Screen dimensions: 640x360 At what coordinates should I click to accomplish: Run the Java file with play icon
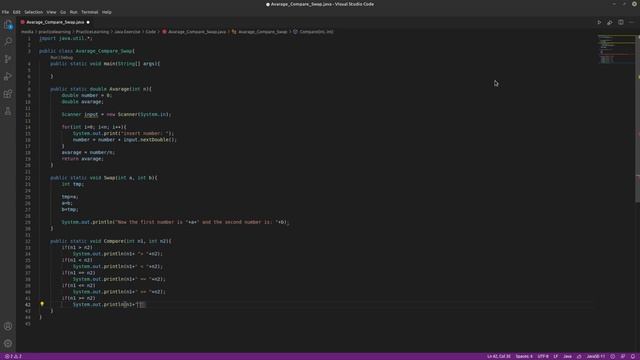(599, 22)
